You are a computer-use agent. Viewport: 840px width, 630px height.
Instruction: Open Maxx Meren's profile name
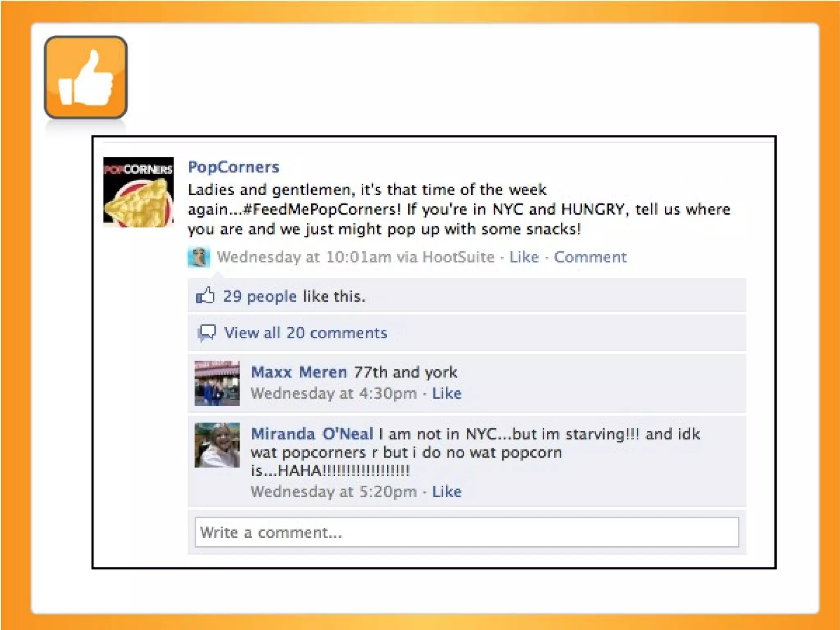[299, 372]
